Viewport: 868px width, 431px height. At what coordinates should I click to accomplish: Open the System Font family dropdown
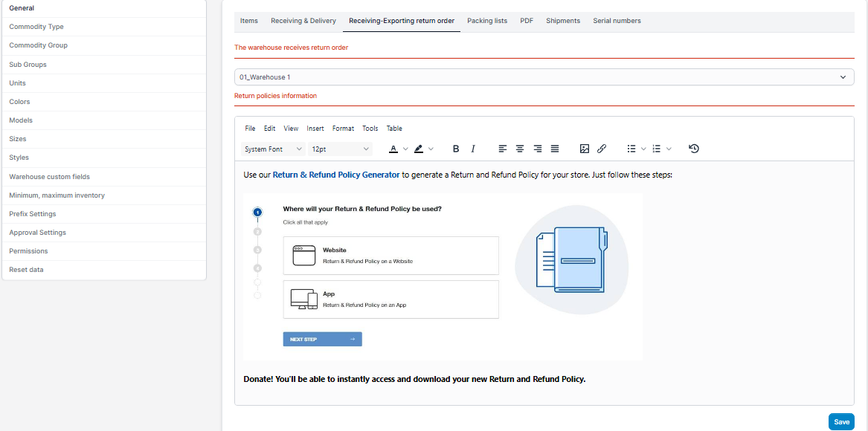273,149
